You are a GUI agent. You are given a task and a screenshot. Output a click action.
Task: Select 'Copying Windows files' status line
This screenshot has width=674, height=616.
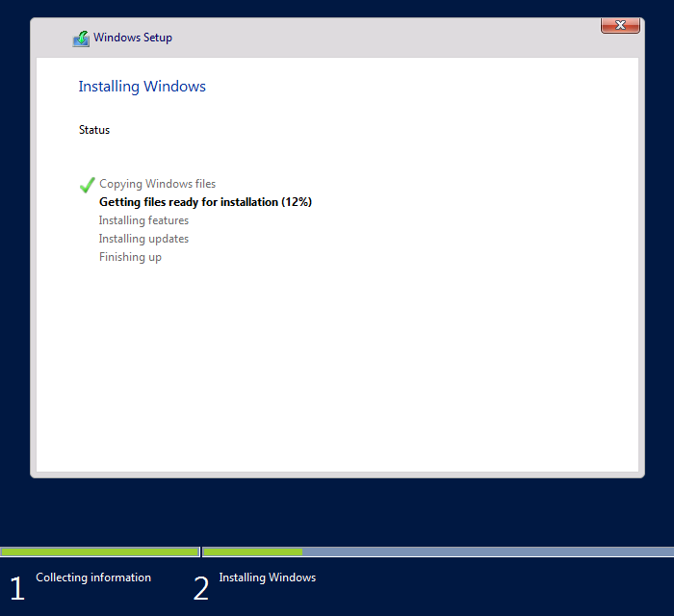157,184
